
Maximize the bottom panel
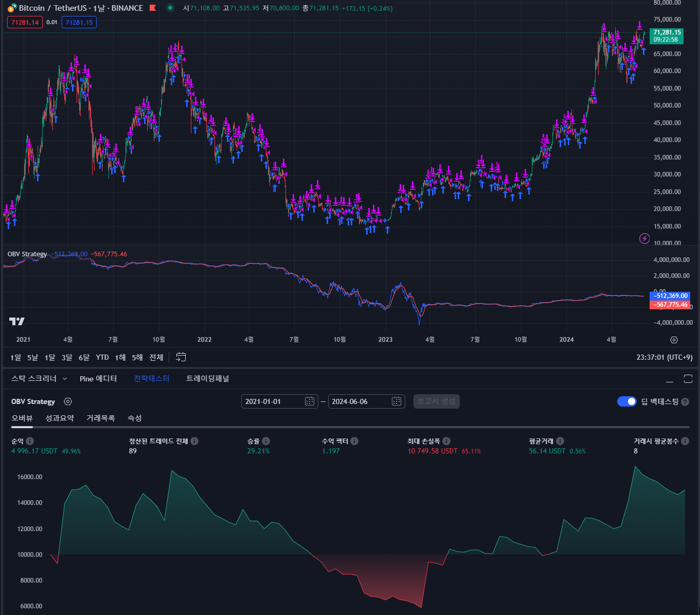(688, 379)
